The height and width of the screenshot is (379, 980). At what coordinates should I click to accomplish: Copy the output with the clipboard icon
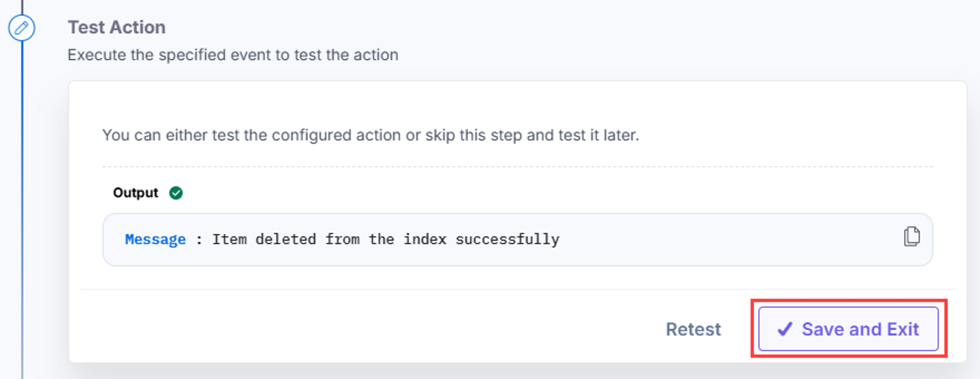(x=912, y=237)
